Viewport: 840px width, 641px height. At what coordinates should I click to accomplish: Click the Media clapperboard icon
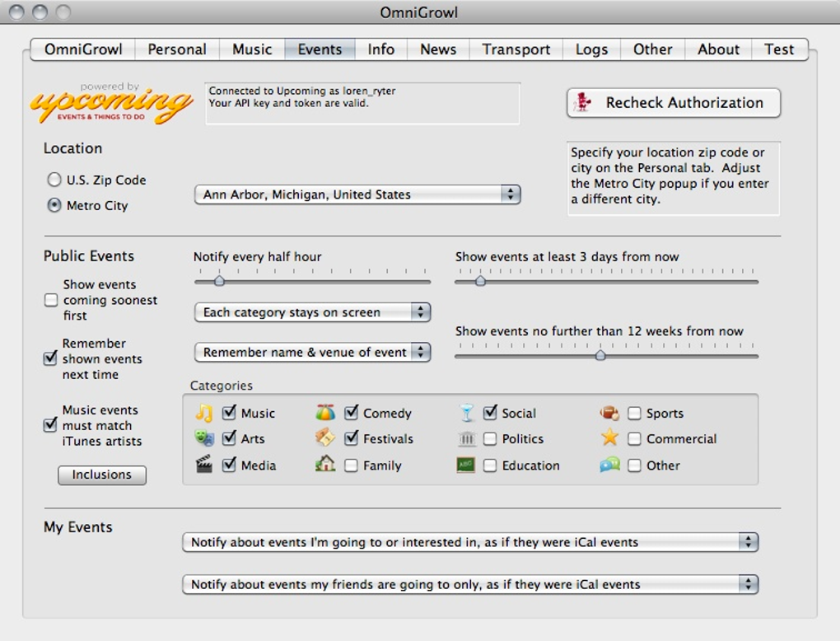[204, 464]
